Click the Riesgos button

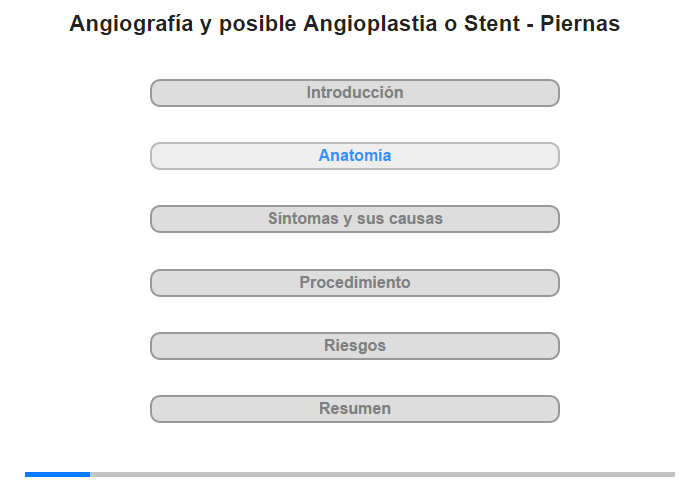click(355, 346)
